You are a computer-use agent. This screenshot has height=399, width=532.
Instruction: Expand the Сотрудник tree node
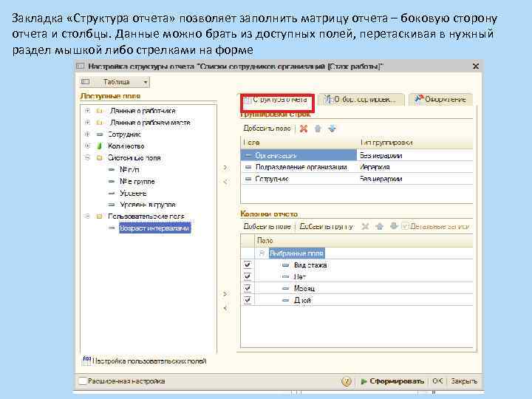tap(87, 134)
